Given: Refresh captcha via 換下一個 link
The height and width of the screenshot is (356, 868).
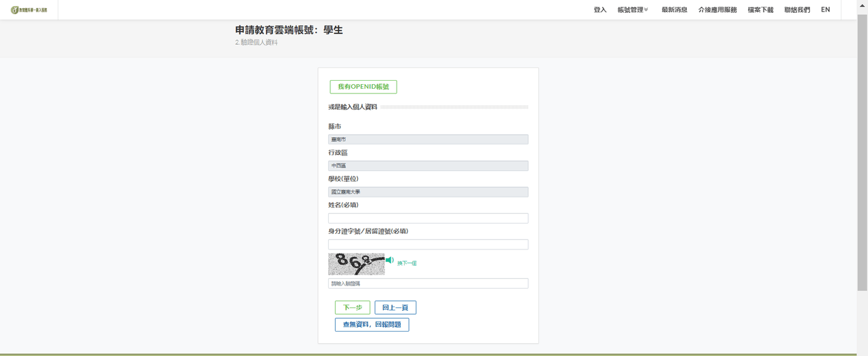Looking at the screenshot, I should (407, 263).
